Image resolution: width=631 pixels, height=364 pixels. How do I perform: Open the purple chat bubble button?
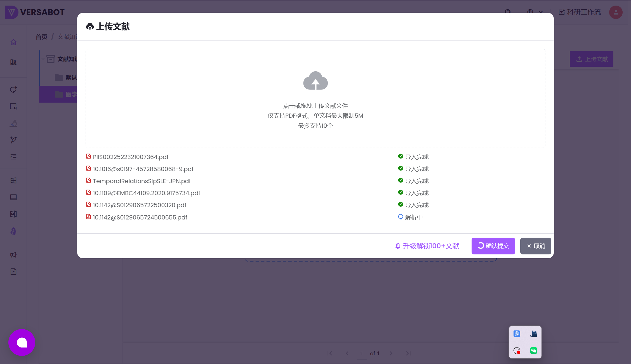[x=22, y=342]
